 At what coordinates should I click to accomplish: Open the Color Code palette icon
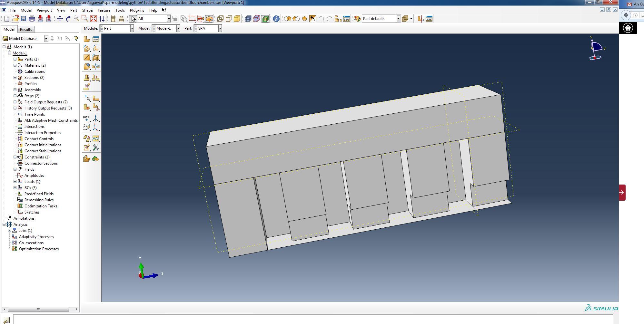[357, 19]
